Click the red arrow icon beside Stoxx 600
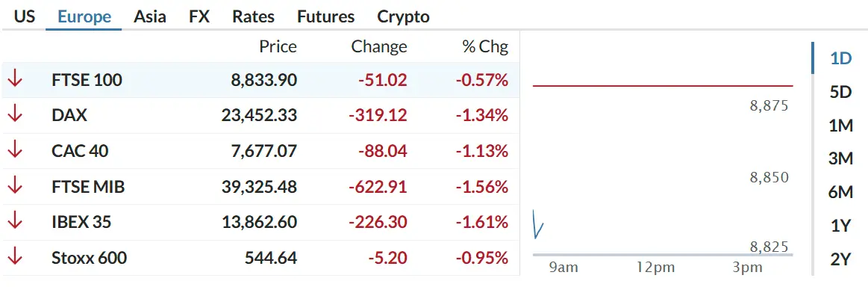Image resolution: width=868 pixels, height=287 pixels. 15,258
